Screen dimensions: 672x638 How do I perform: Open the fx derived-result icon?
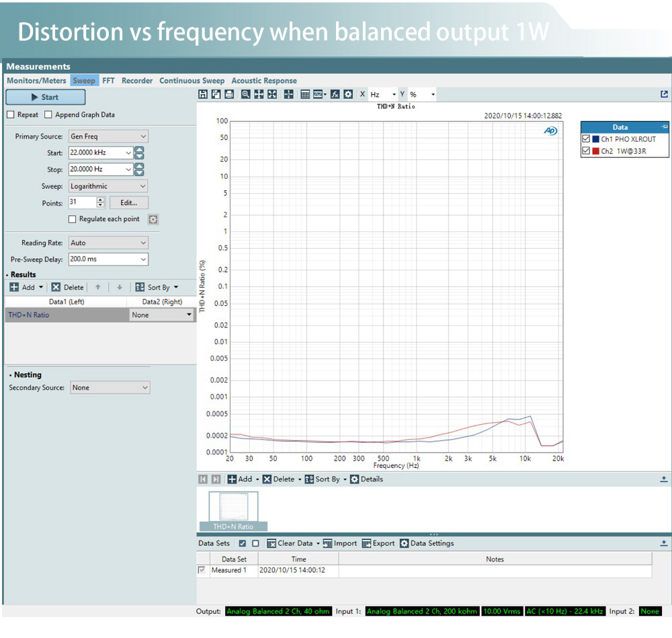click(335, 95)
